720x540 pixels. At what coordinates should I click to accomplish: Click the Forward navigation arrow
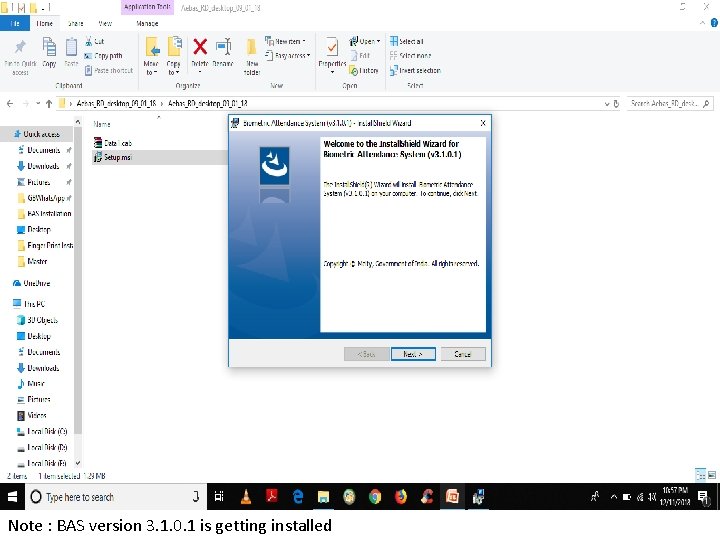pyautogui.click(x=26, y=104)
